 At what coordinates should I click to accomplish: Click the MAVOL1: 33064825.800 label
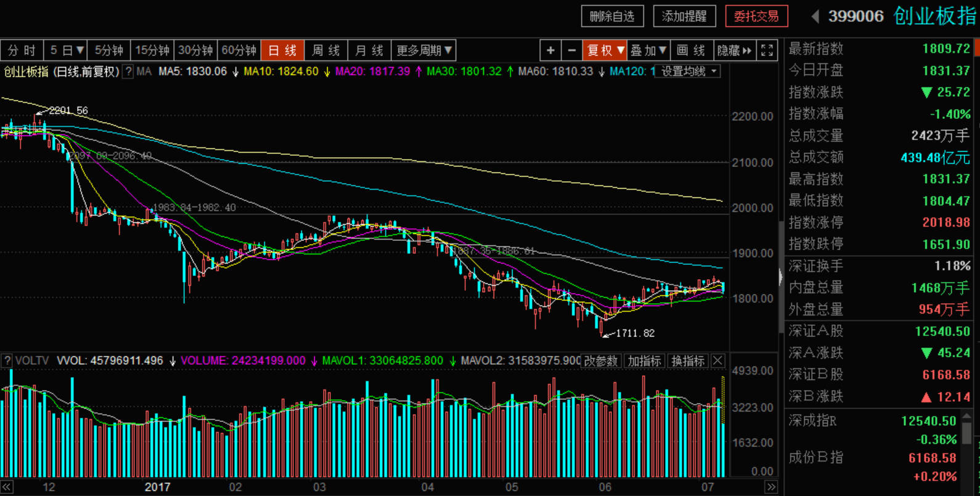[x=383, y=361]
